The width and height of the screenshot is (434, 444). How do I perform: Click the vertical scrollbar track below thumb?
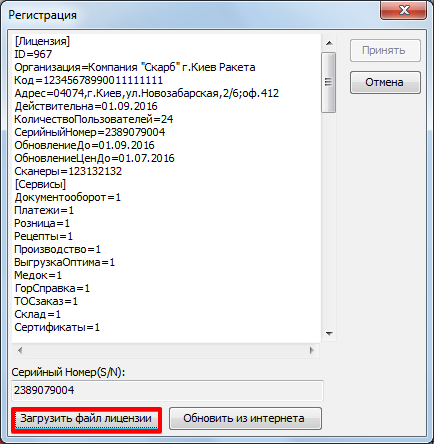tap(329, 219)
